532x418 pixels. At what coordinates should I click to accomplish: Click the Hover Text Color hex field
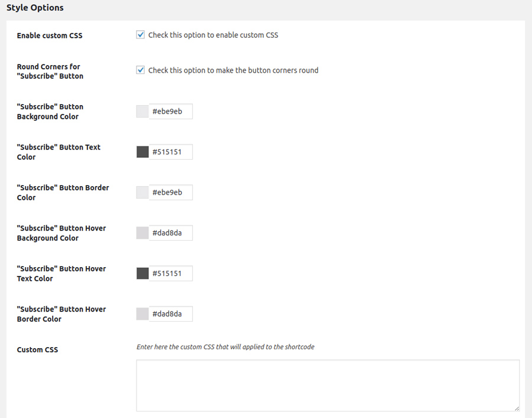(170, 274)
